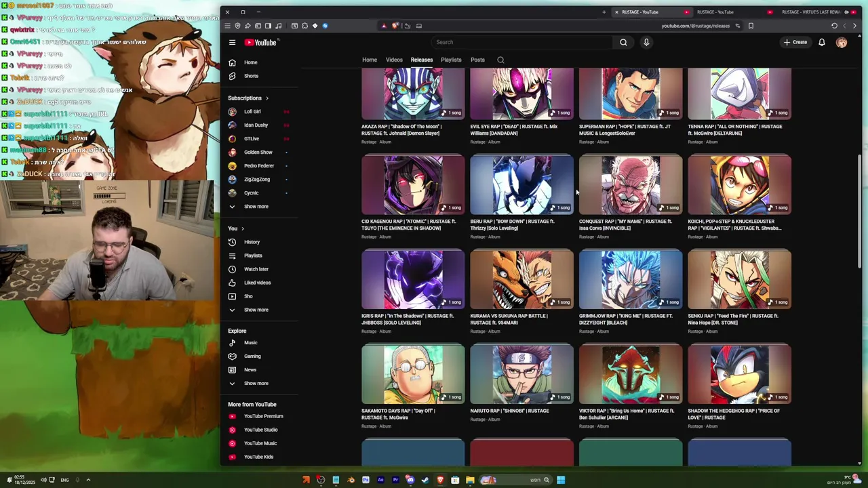Open Idan Dushy subscription channel

pyautogui.click(x=256, y=125)
